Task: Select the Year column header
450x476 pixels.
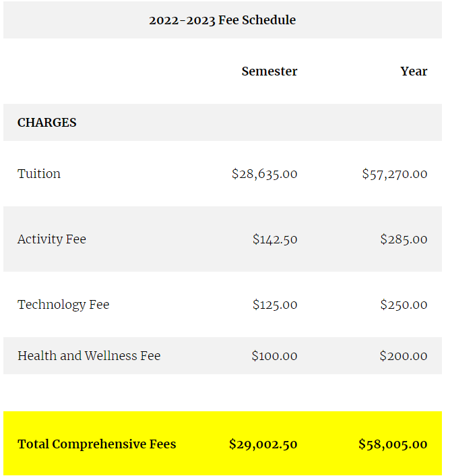Action: (x=414, y=71)
